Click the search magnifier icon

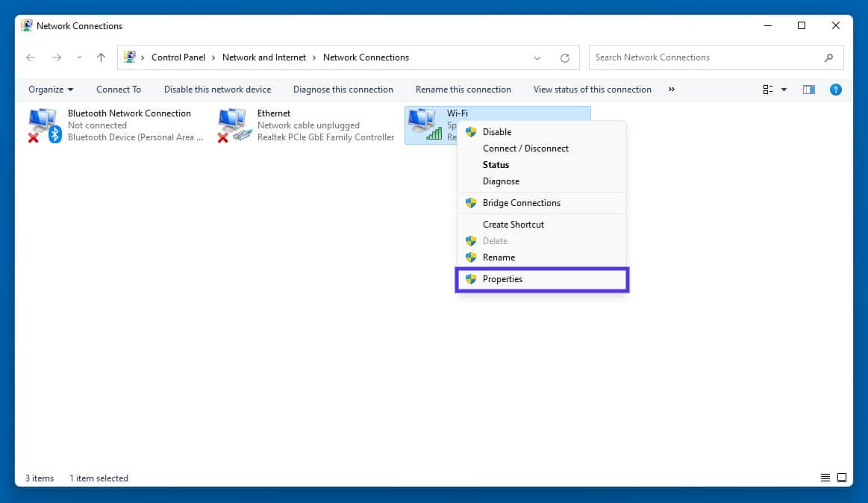point(829,57)
